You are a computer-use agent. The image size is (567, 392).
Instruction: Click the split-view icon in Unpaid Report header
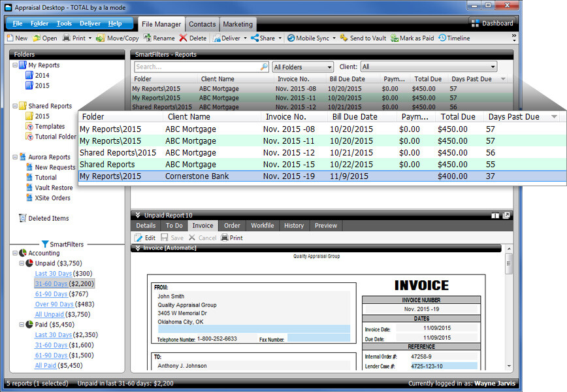495,216
